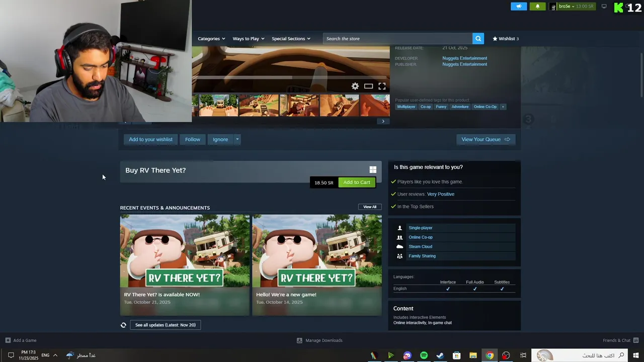Open the Windows notification center icon
Image resolution: width=644 pixels, height=362 pixels.
[x=11, y=355]
